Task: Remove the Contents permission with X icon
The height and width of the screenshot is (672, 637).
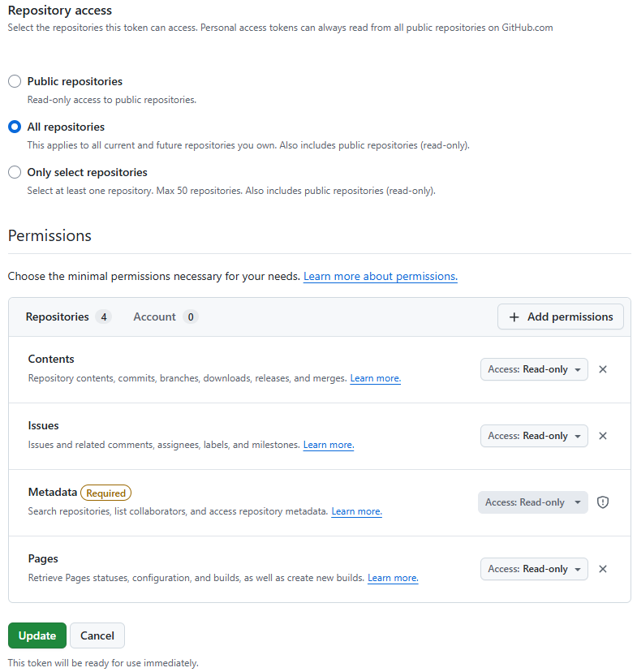Action: [x=603, y=369]
